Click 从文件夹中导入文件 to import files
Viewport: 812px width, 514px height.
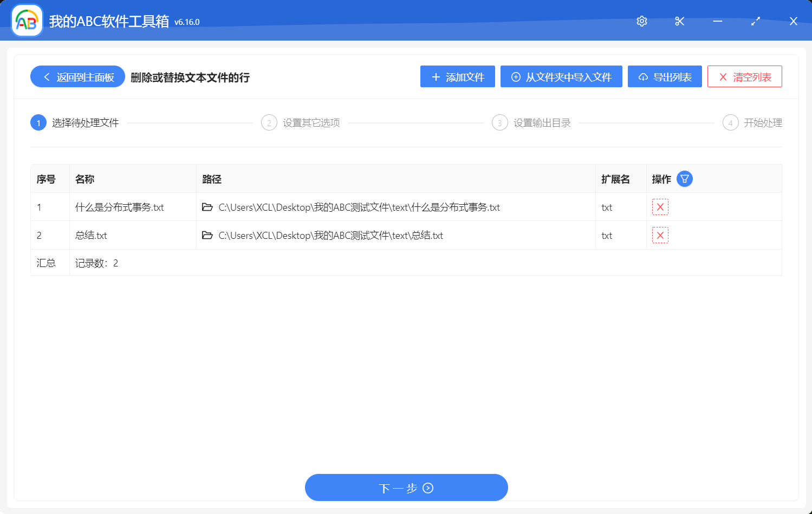[x=561, y=76]
